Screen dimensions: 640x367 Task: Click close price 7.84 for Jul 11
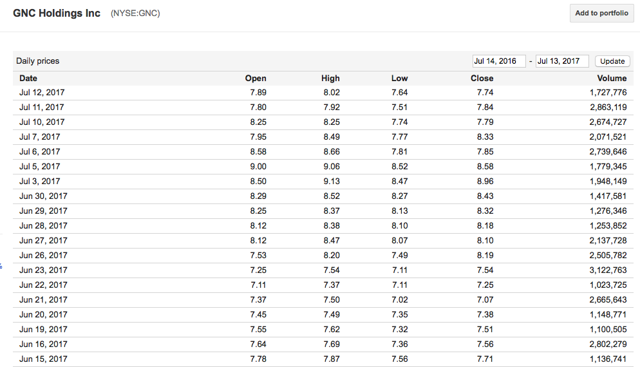(485, 107)
